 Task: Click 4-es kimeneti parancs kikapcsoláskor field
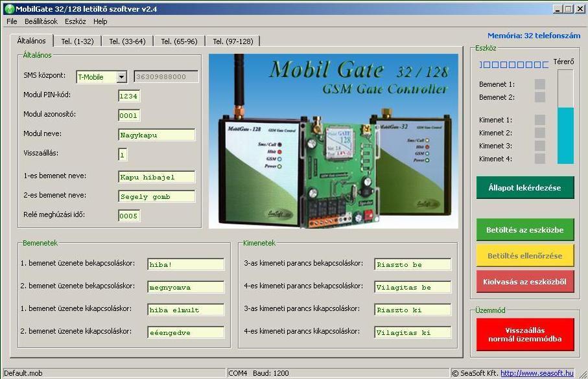[x=412, y=332]
